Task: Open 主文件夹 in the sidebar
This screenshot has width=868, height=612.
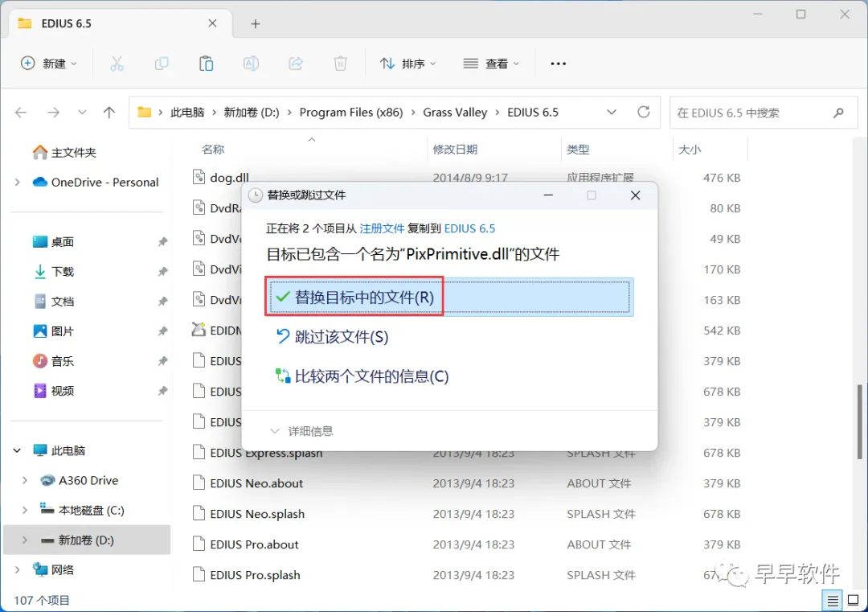Action: pos(64,152)
